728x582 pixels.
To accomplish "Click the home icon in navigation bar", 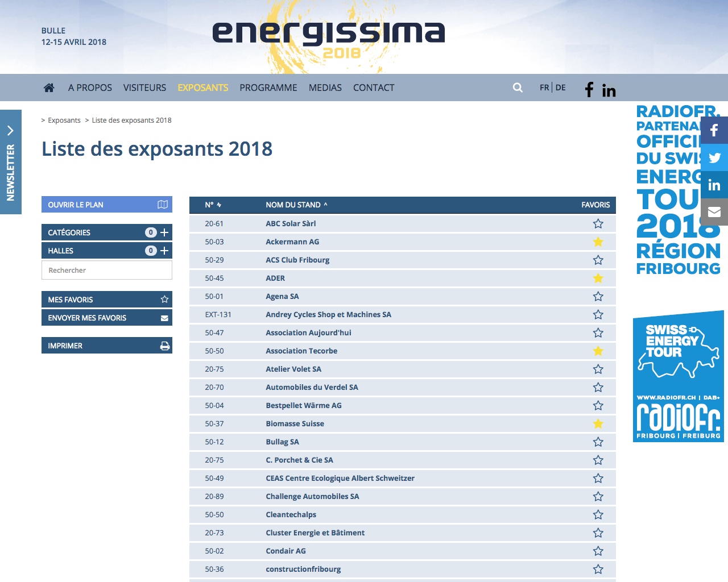I will [49, 88].
